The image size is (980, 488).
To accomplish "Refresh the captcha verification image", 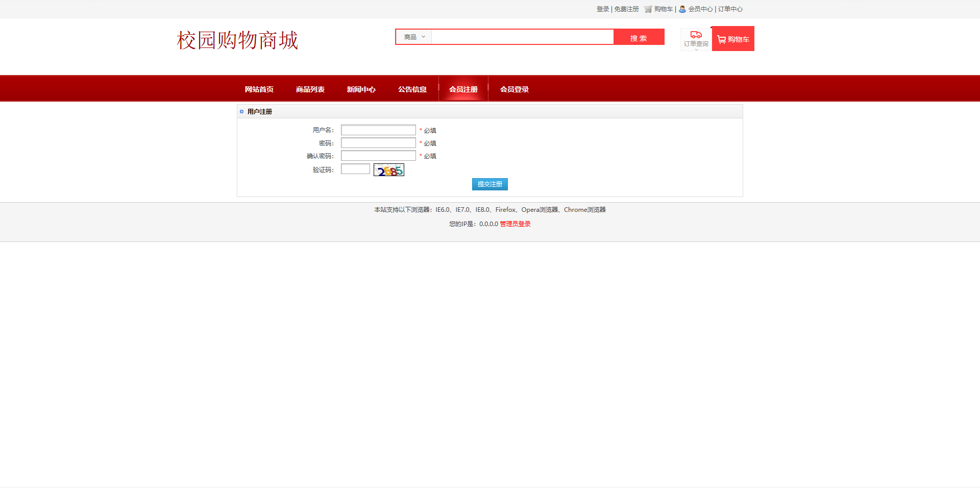I will click(388, 170).
